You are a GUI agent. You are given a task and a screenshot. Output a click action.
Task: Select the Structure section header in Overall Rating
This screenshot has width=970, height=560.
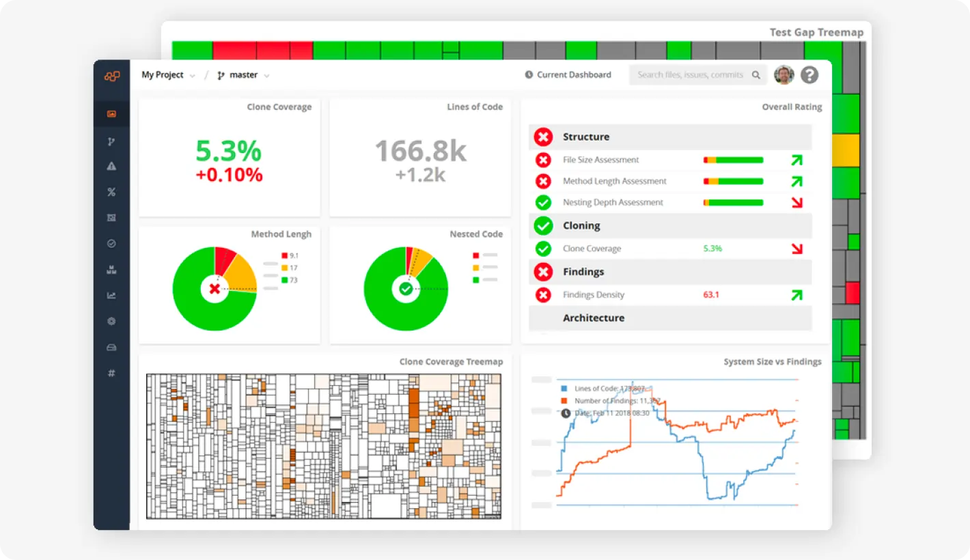pos(585,137)
